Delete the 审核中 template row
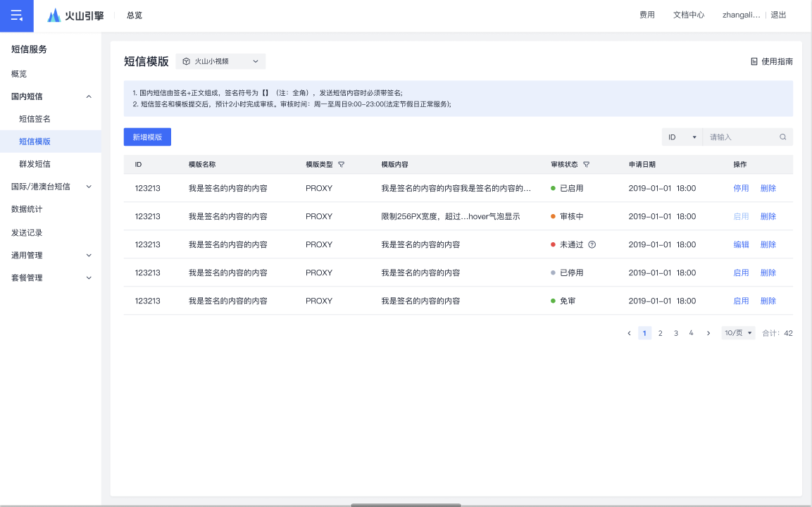The image size is (812, 507). (x=768, y=216)
